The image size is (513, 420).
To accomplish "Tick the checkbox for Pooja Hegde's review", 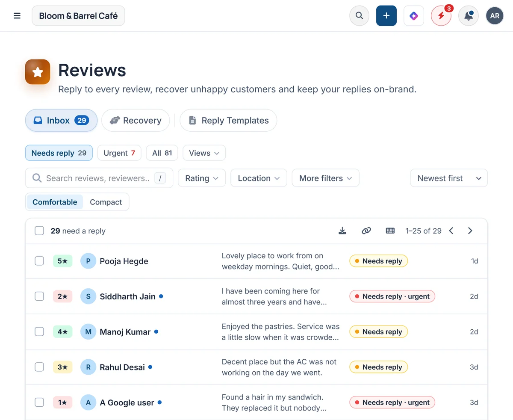I will [x=39, y=261].
